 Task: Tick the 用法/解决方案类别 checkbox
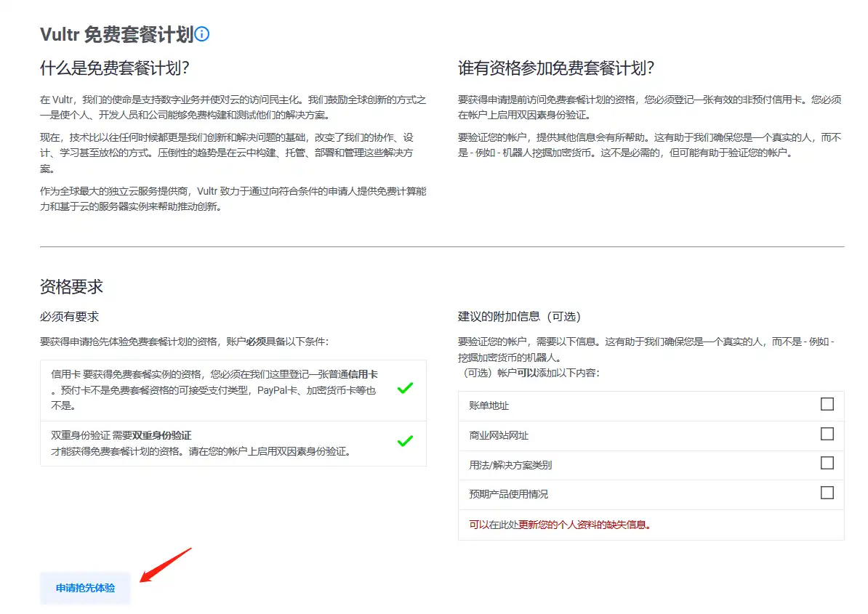(x=827, y=463)
